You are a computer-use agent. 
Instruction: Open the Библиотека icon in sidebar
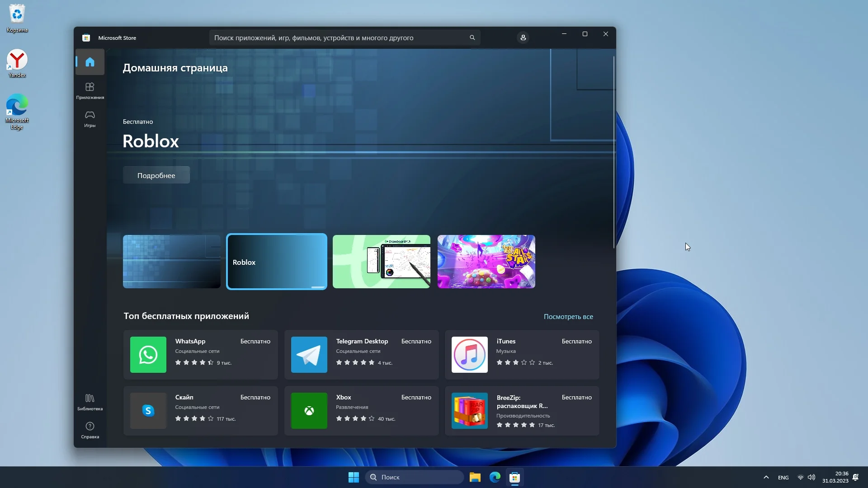click(x=90, y=402)
